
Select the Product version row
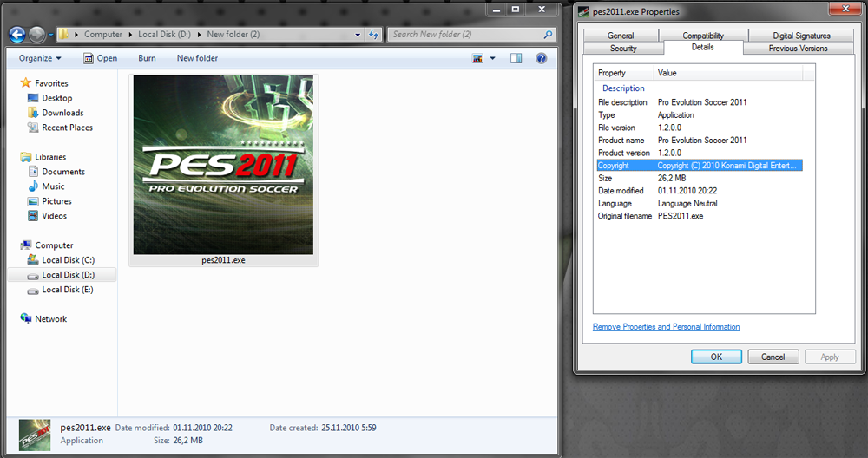pyautogui.click(x=699, y=153)
